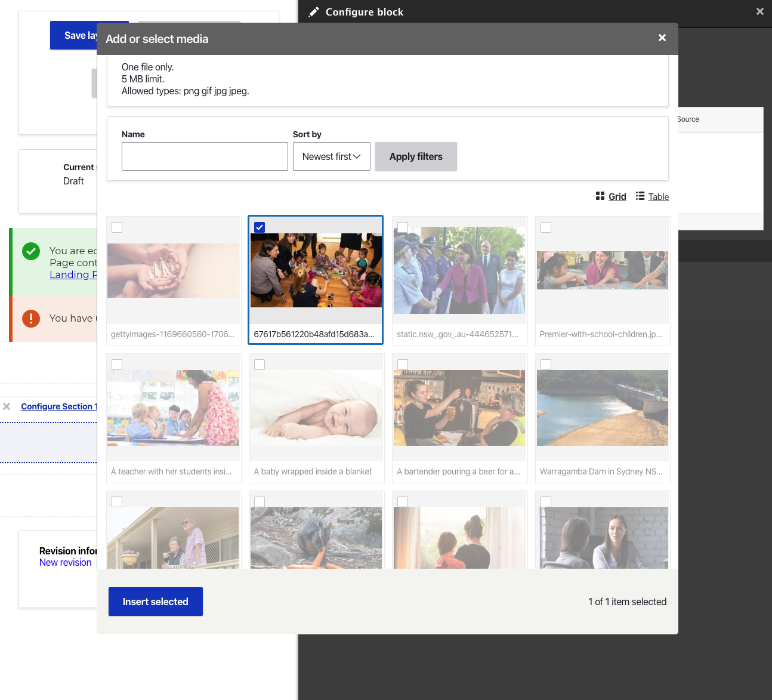This screenshot has width=772, height=700.
Task: Switch to Table view
Action: tap(658, 197)
